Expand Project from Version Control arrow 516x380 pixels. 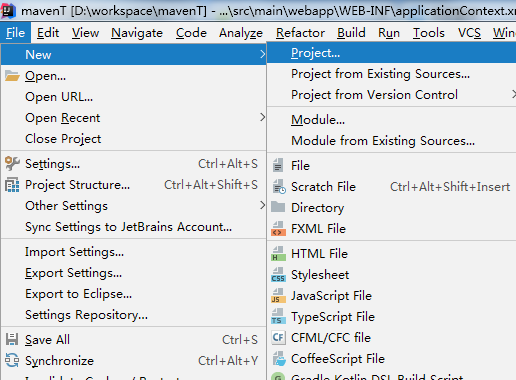point(514,95)
